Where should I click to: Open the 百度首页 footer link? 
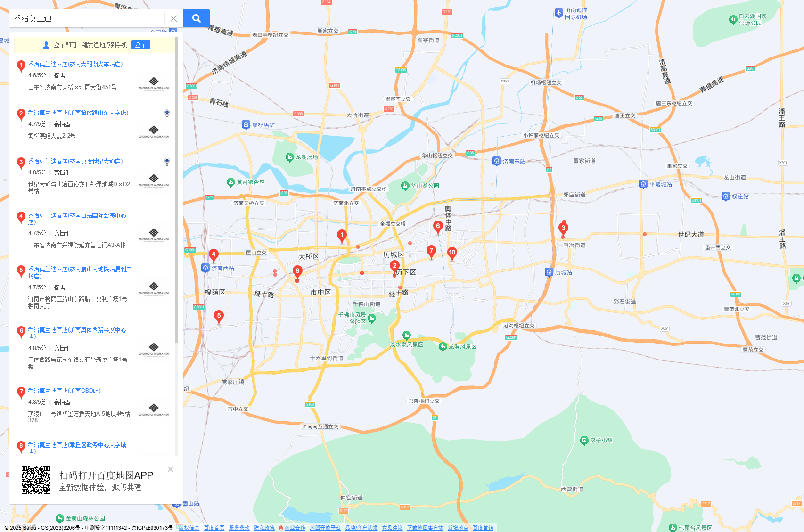(214, 528)
